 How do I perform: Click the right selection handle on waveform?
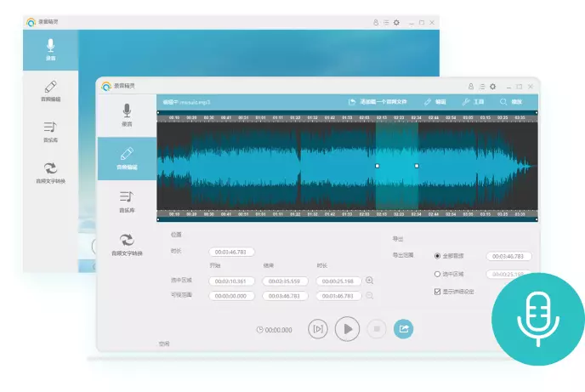click(417, 166)
